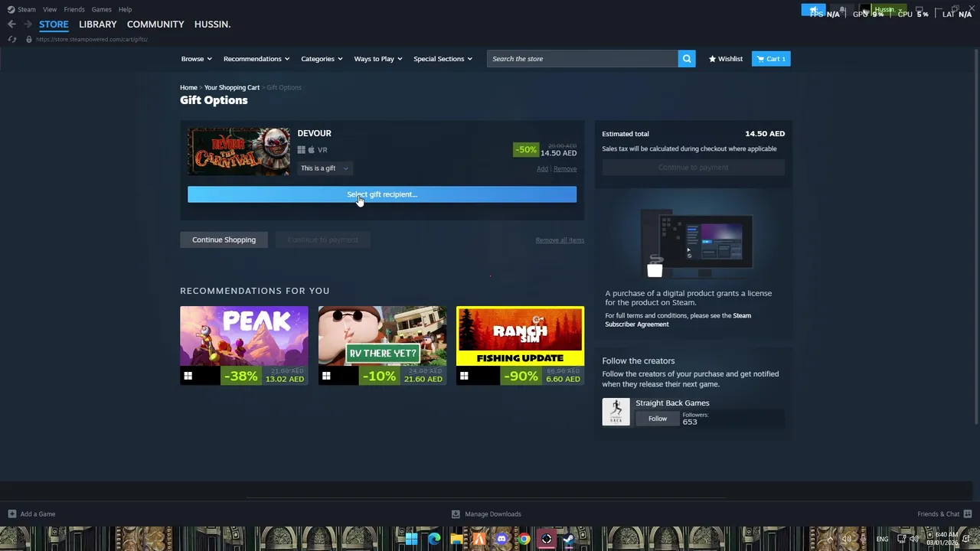Follow Straight Back Games
Viewport: 980px width, 551px height.
[658, 419]
